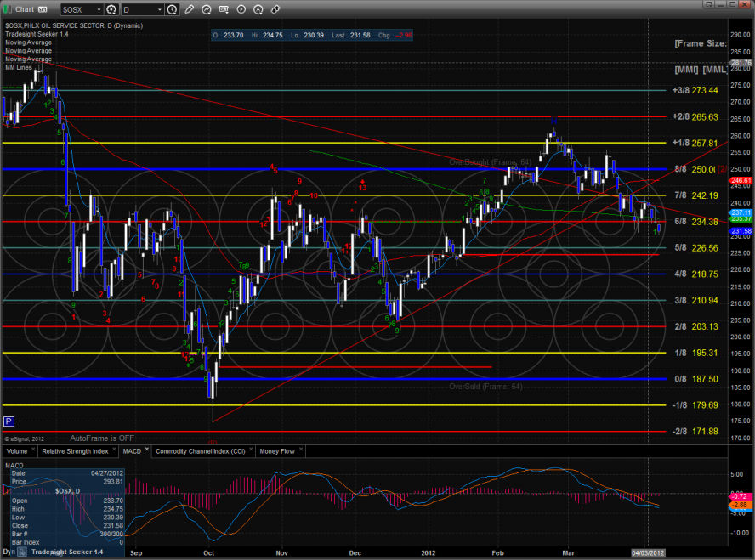Click the 04/03/2012 date marker
This screenshot has height=560, width=755.
tap(649, 551)
